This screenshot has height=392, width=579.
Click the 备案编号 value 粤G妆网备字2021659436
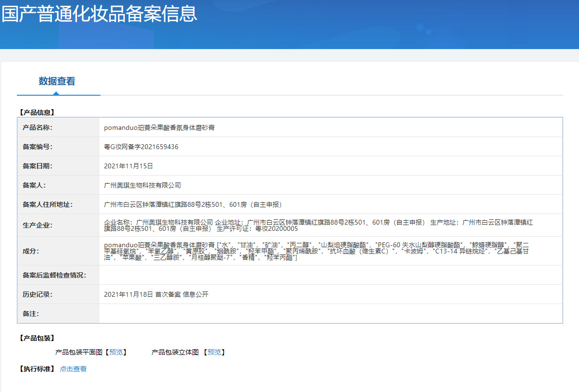pyautogui.click(x=141, y=147)
